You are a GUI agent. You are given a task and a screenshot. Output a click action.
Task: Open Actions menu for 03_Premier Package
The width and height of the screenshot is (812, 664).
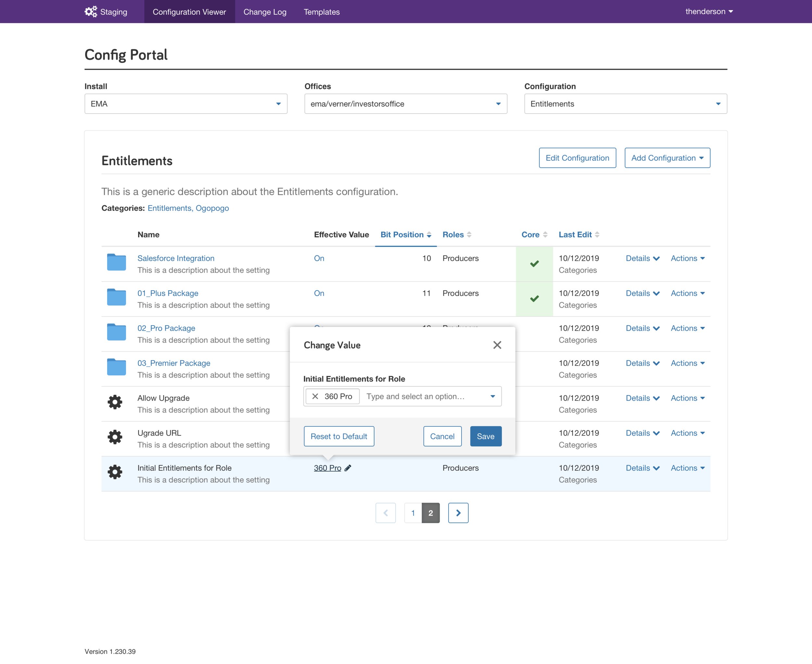tap(688, 363)
